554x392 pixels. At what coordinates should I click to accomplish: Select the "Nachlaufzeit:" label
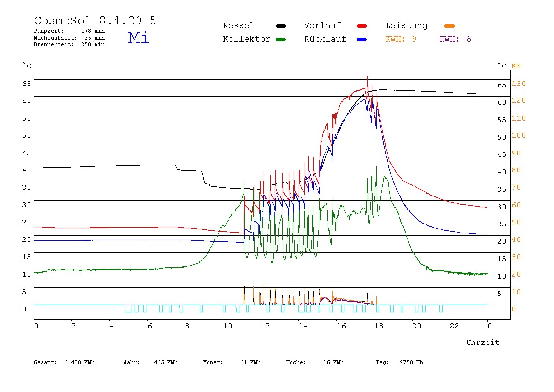[55, 38]
